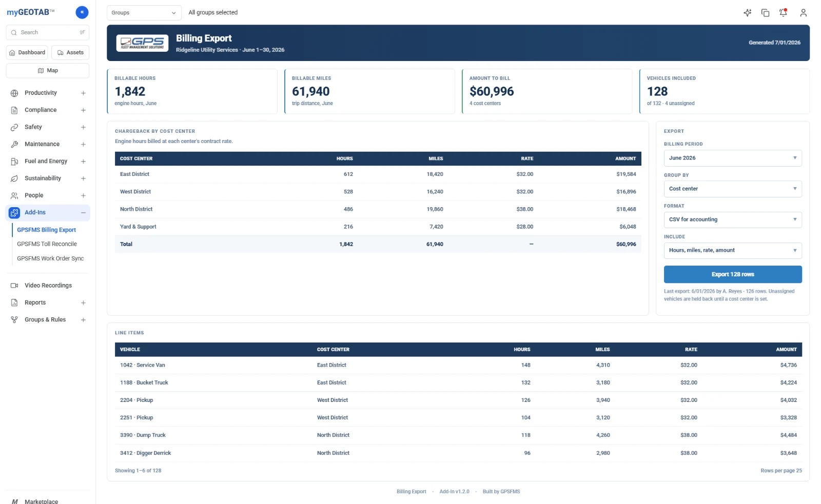Select line item 3412 · Digger Derrick
The height and width of the screenshot is (504, 821).
click(x=458, y=453)
